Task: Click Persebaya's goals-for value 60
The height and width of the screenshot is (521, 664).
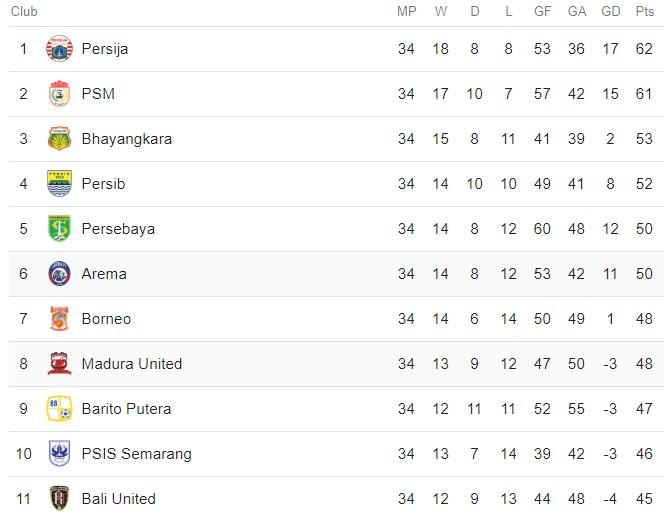Action: 543,229
